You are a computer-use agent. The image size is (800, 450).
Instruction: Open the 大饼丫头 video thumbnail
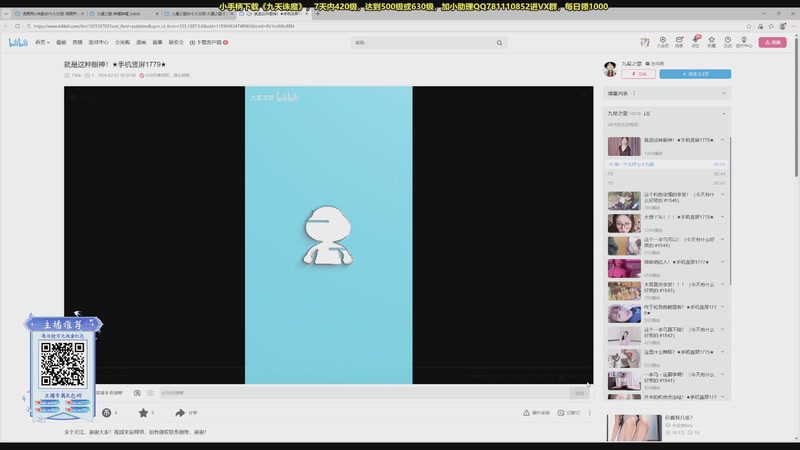[624, 223]
